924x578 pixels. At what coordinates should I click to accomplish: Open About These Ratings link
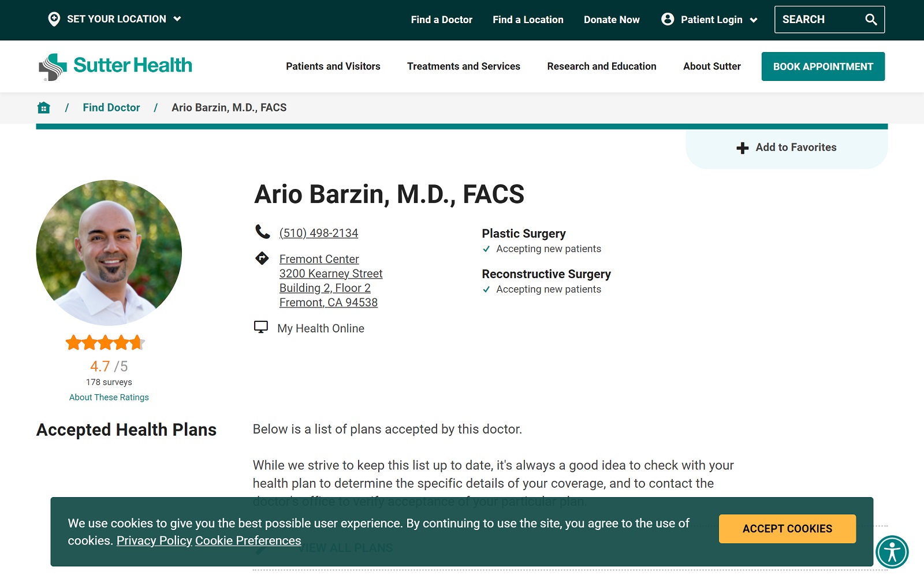coord(109,397)
